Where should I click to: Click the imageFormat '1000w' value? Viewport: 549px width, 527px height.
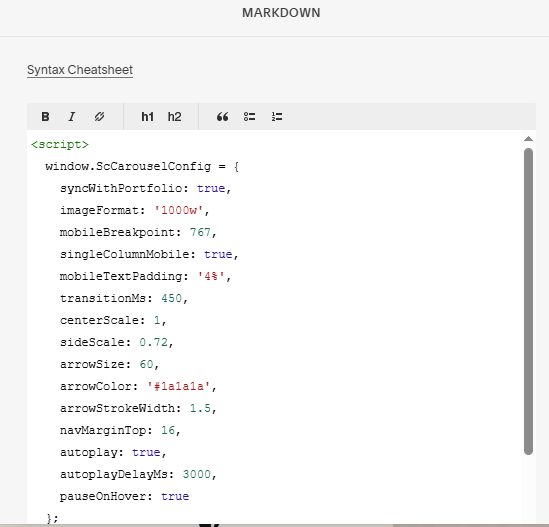click(x=179, y=210)
